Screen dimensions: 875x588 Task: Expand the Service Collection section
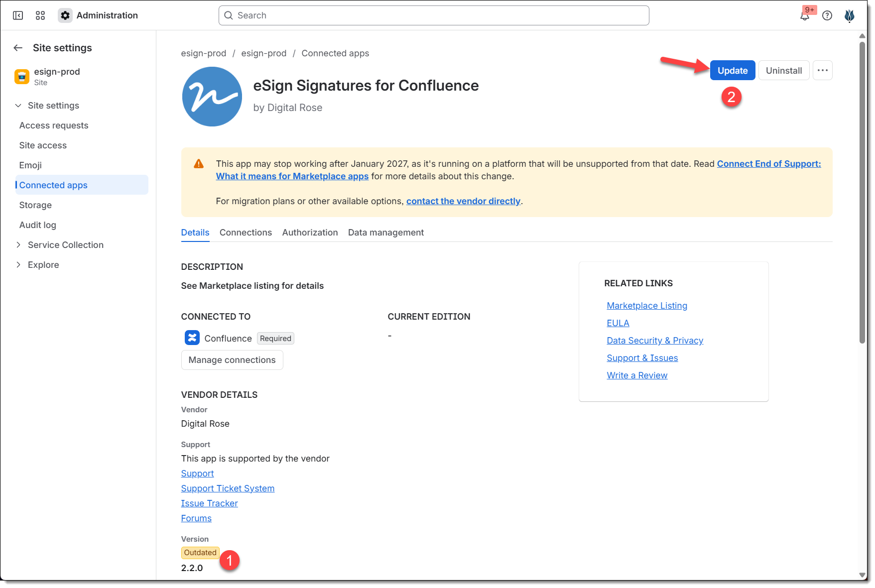pos(18,245)
